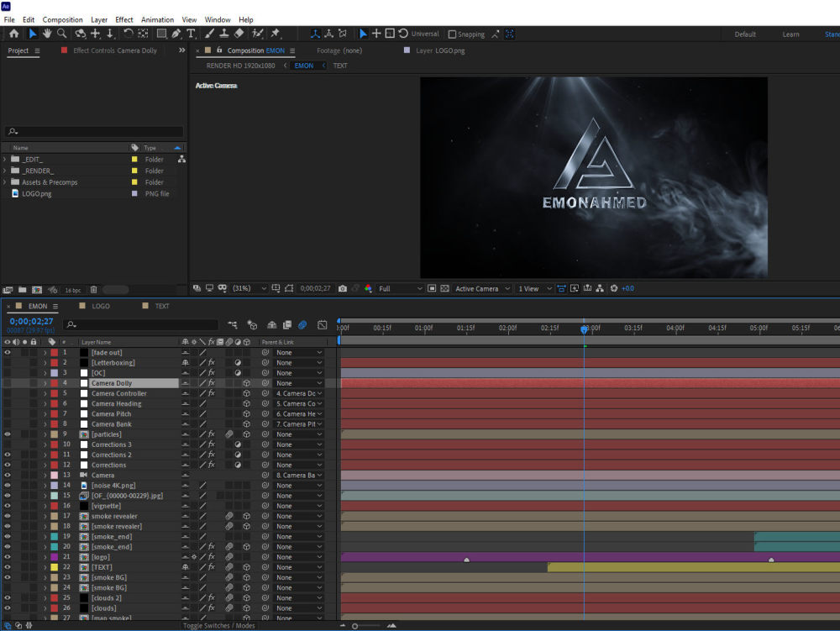Image resolution: width=840 pixels, height=631 pixels.
Task: Select the Brush tool
Action: click(209, 34)
